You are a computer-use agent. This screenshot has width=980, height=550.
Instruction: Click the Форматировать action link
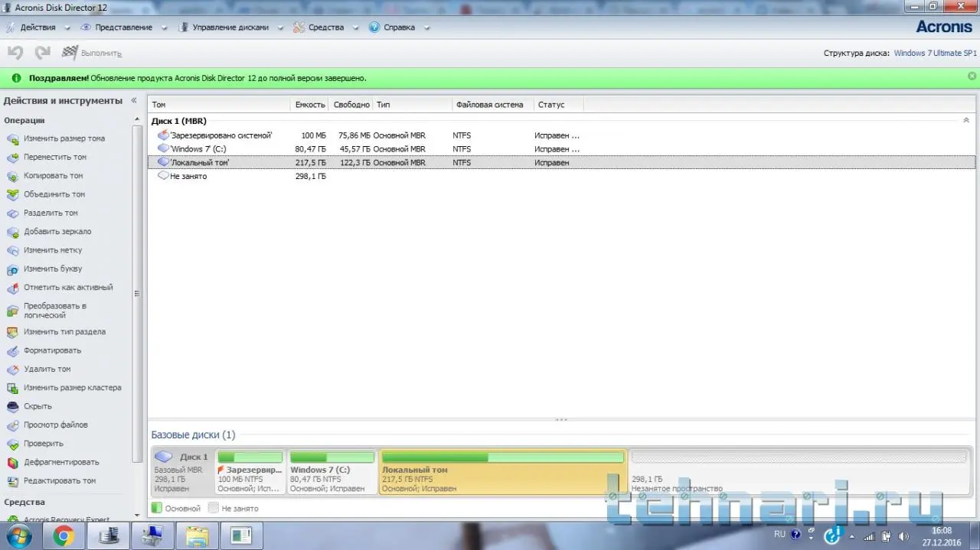52,350
